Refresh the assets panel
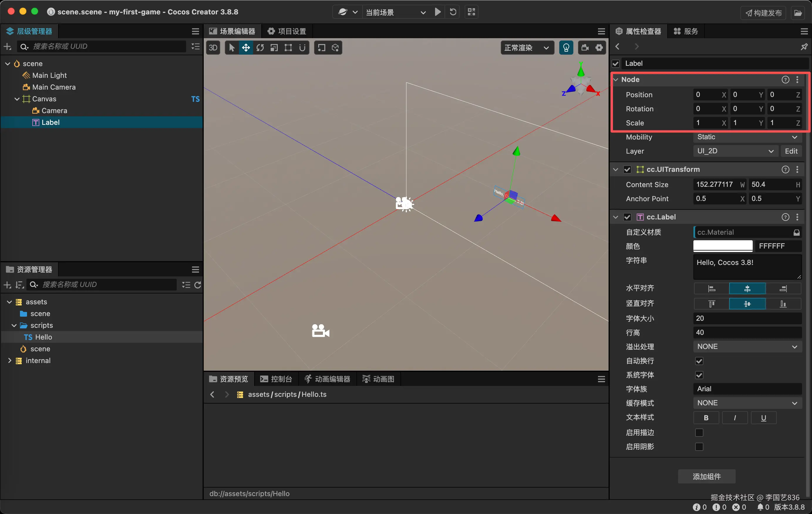Viewport: 812px width, 514px height. pyautogui.click(x=198, y=285)
